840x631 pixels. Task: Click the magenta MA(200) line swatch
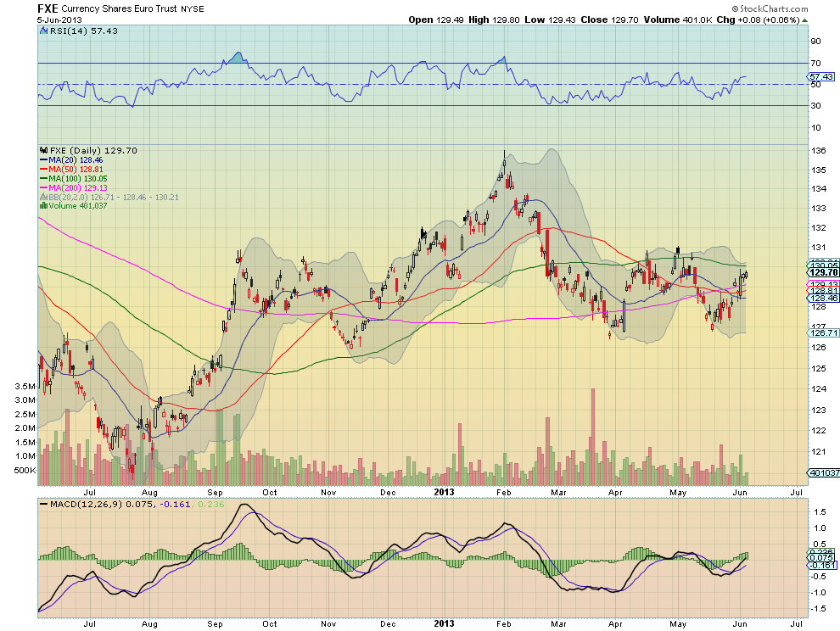point(44,188)
